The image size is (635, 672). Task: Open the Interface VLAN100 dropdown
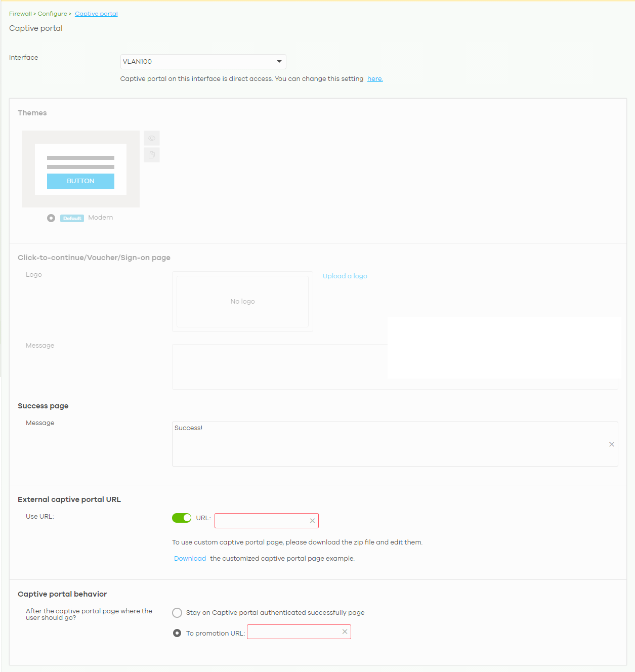(203, 62)
